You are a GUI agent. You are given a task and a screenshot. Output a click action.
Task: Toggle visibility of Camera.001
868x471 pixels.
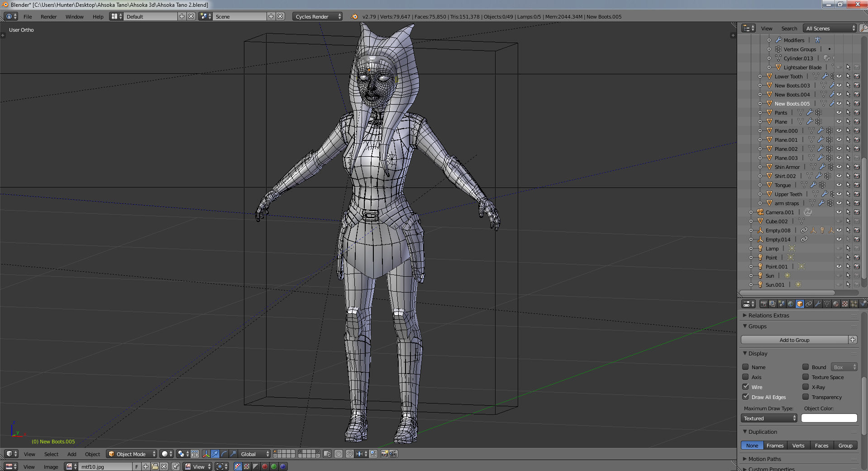(x=839, y=212)
